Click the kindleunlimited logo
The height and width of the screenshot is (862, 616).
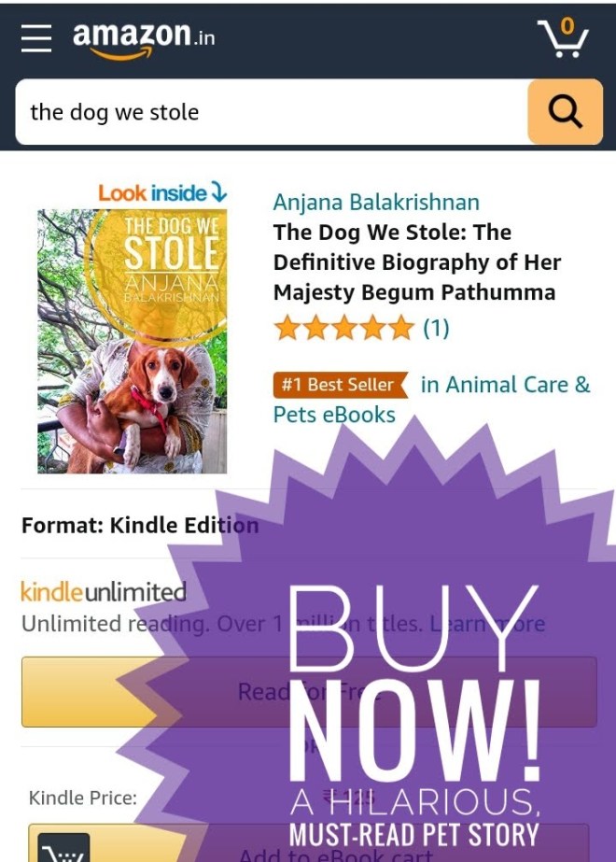tap(104, 591)
